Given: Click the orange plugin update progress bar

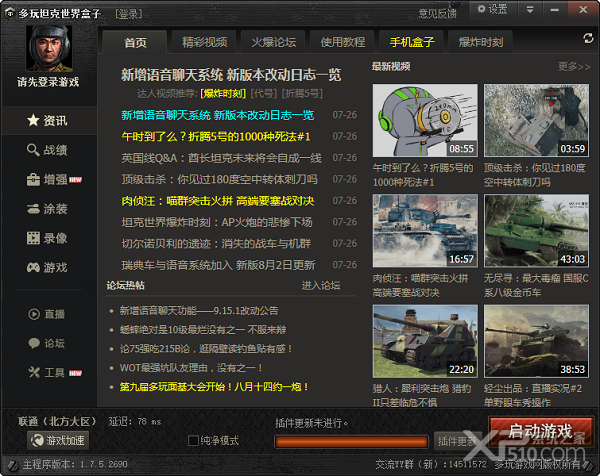Looking at the screenshot, I should point(351,442).
